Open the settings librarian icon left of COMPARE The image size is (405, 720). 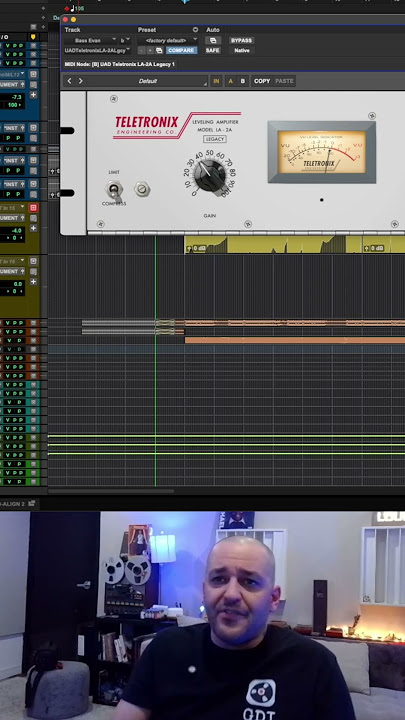159,51
